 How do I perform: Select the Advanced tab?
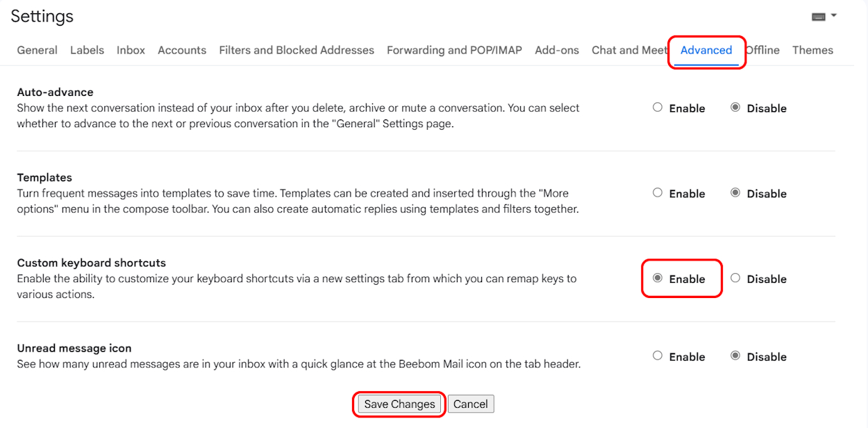pyautogui.click(x=706, y=50)
